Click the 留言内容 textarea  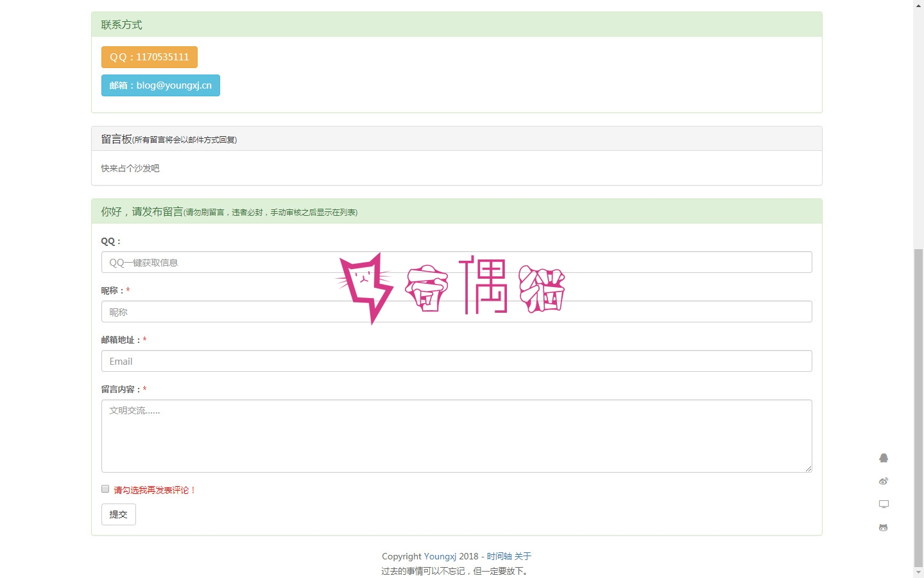[457, 436]
